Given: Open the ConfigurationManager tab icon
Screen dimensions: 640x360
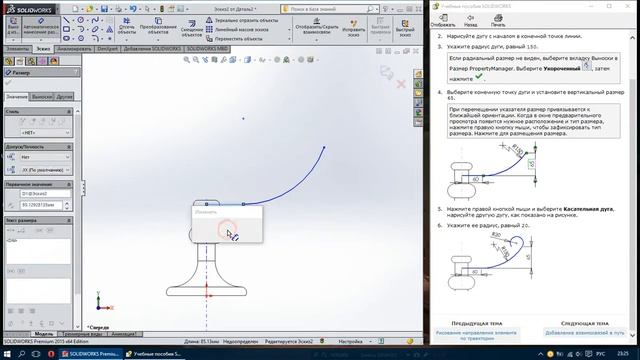Looking at the screenshot, I should click(x=31, y=61).
